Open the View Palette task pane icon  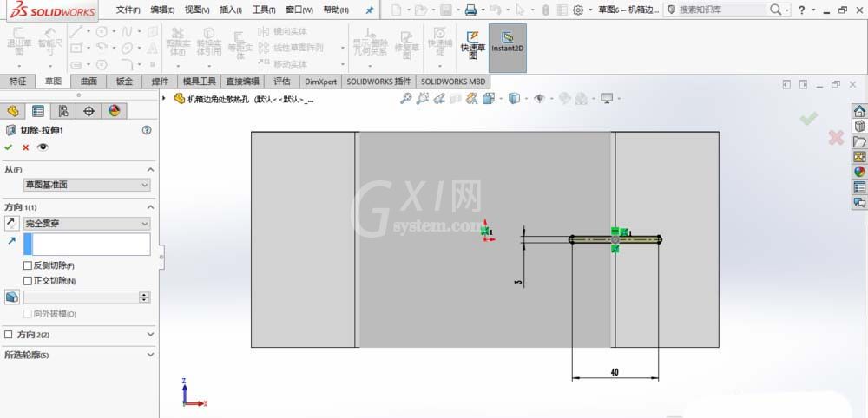[x=859, y=156]
